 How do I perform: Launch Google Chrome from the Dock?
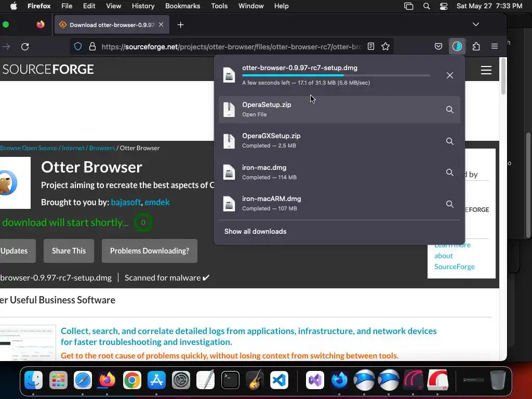132,380
